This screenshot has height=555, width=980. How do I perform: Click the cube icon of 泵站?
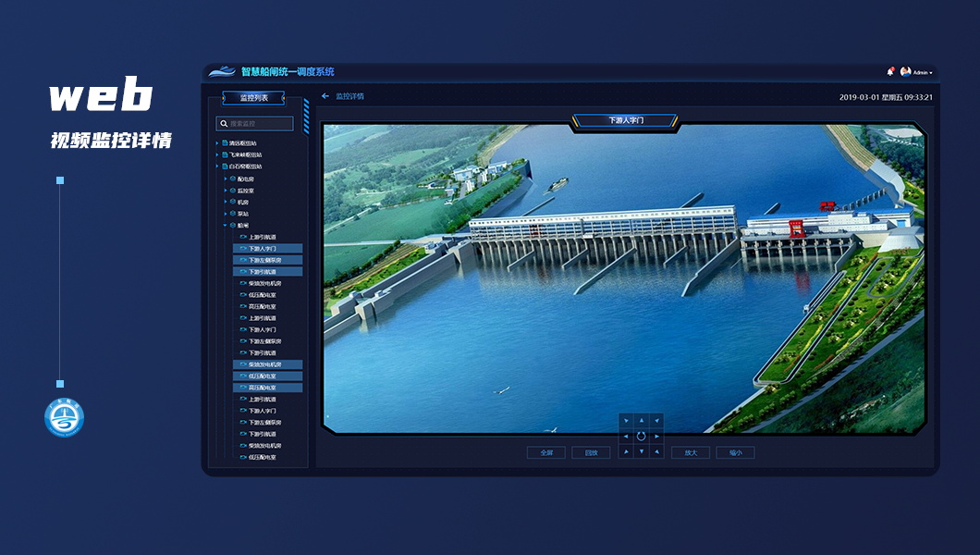tap(233, 214)
